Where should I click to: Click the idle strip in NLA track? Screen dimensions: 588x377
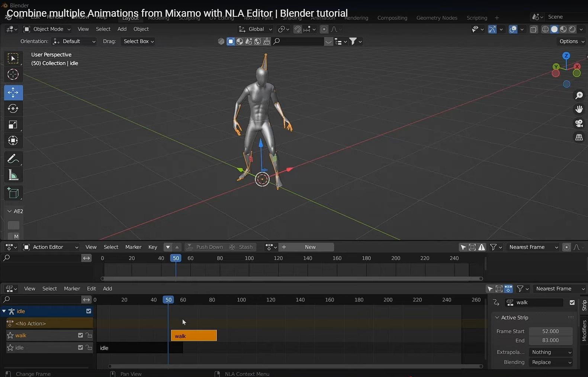[140, 348]
